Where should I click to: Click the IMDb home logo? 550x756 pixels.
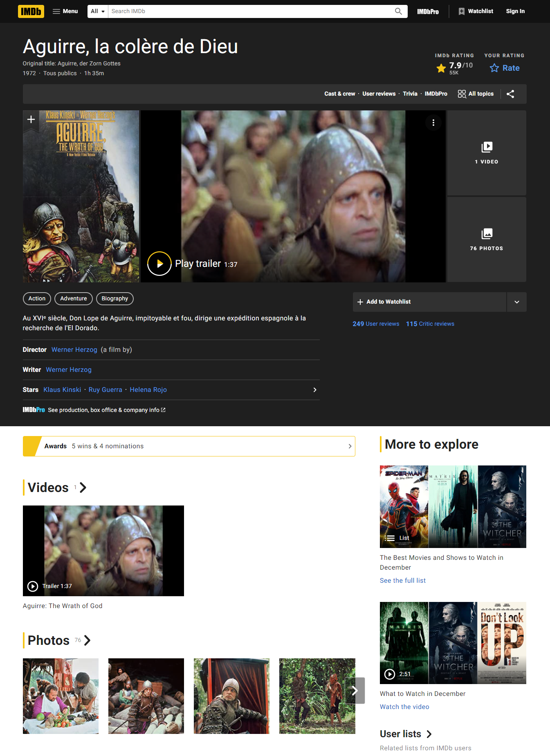pos(31,11)
